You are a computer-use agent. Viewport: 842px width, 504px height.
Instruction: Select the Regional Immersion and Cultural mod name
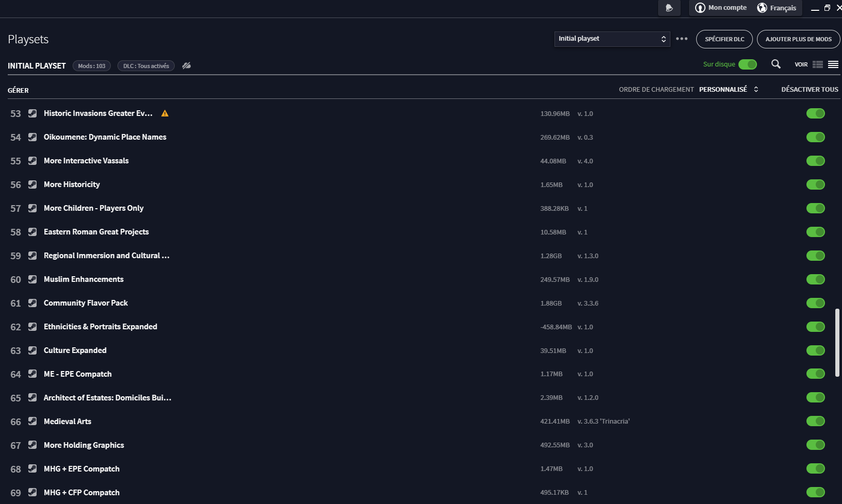[x=107, y=256]
